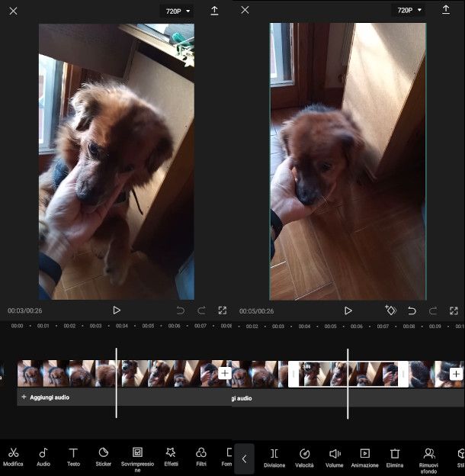Image resolution: width=465 pixels, height=476 pixels.
Task: Open the Volume tool in right editor
Action: click(334, 458)
